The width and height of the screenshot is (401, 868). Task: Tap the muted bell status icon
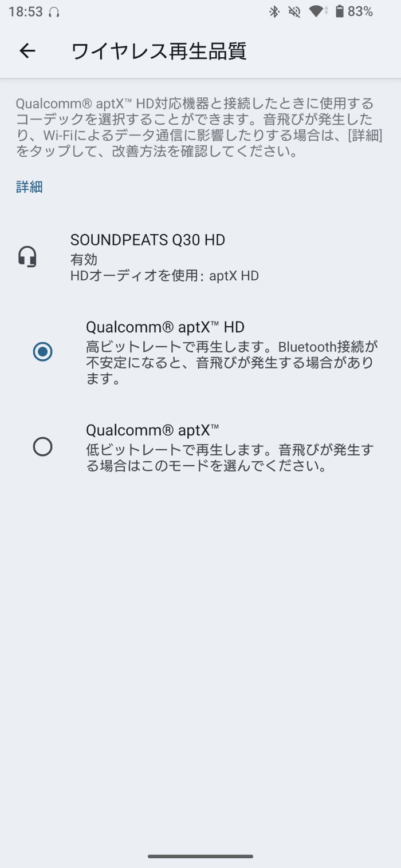point(294,11)
